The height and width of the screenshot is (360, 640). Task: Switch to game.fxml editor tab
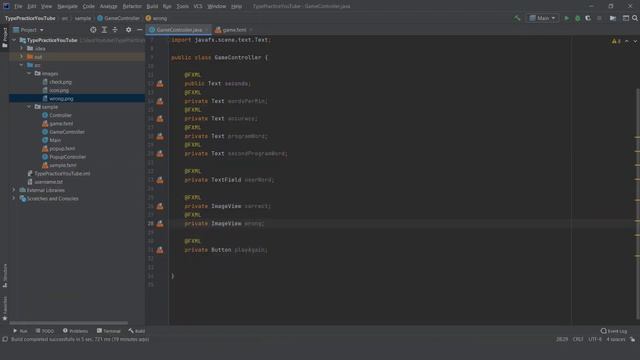(234, 30)
